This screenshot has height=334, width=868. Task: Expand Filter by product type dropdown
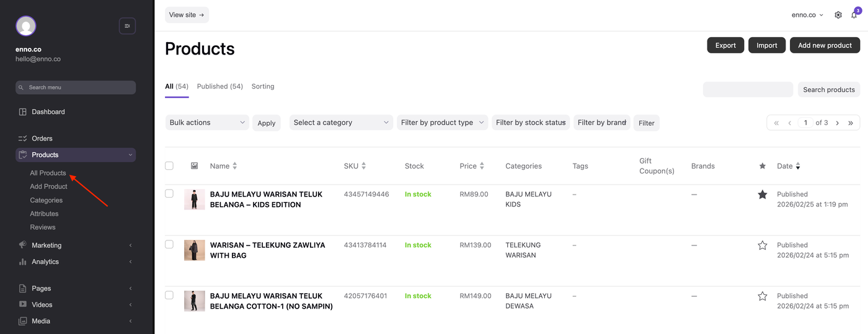[x=442, y=123]
